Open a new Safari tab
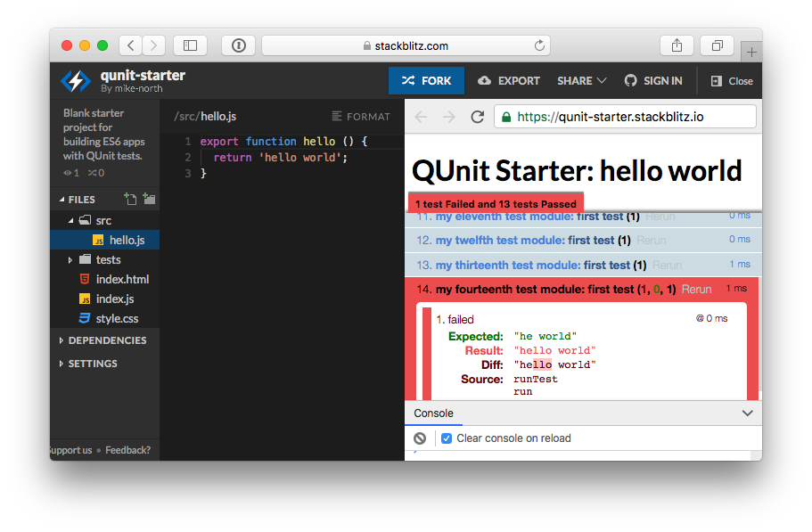 point(750,50)
